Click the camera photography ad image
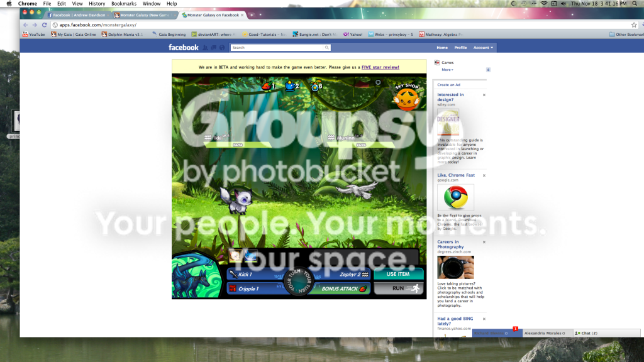 455,267
